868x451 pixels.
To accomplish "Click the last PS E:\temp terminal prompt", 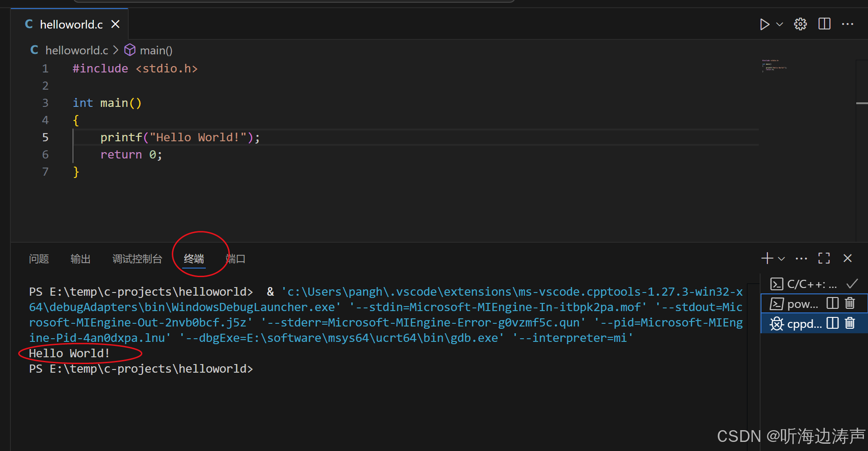I will coord(141,369).
